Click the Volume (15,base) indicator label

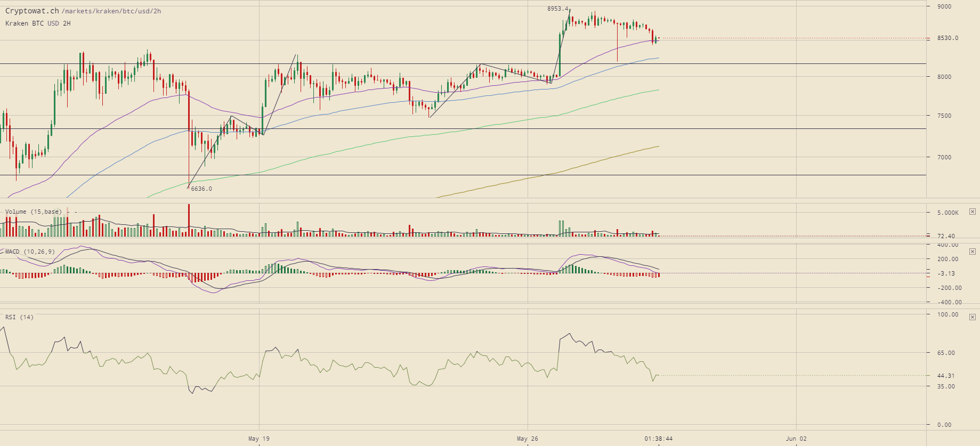click(33, 212)
